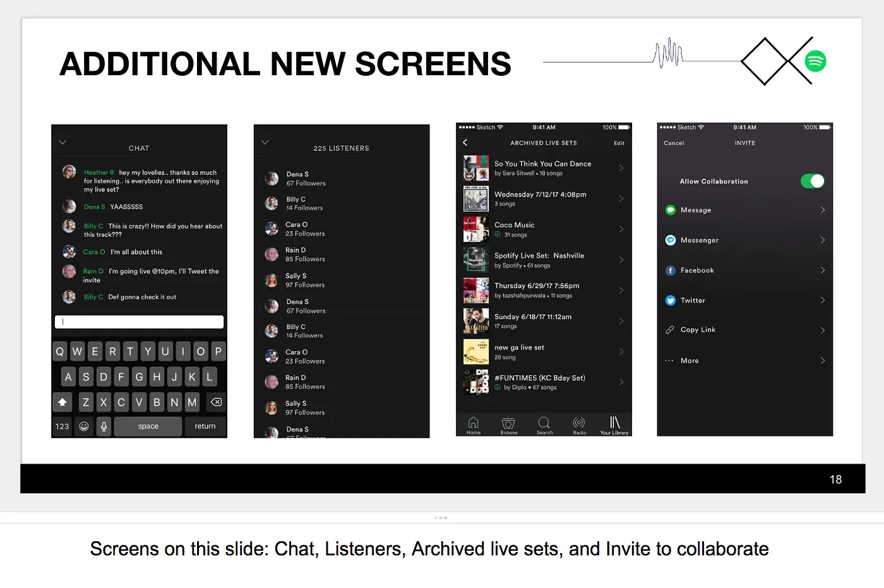Select Sunday 6/18/17 11:12am set
This screenshot has height=588, width=884.
544,321
